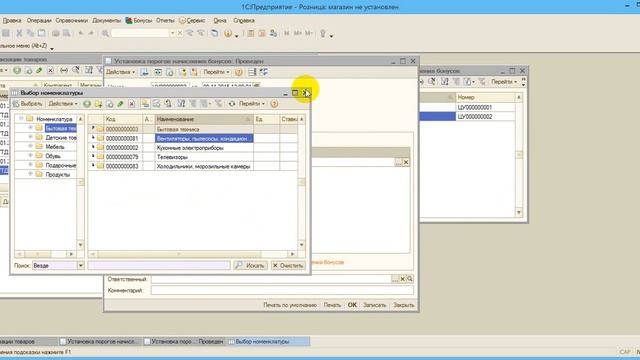Click the Закрыть button
The image size is (640, 360).
[404, 305]
